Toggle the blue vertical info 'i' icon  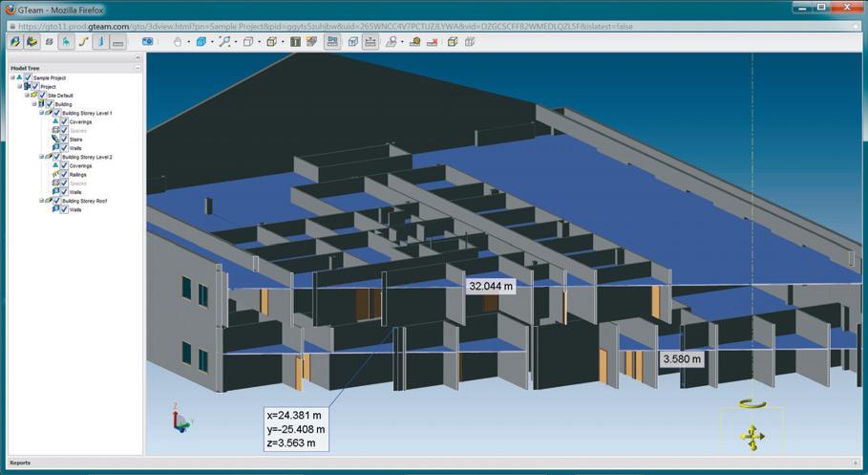[x=101, y=41]
